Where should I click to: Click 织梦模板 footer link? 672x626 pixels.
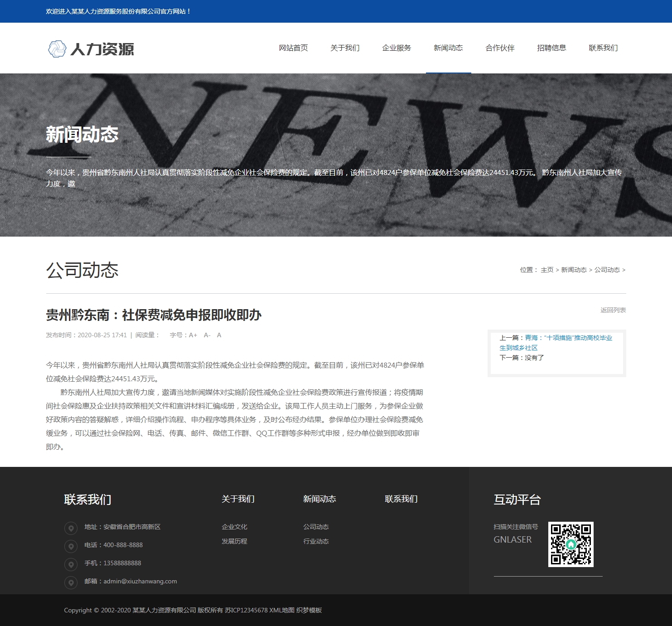[309, 610]
